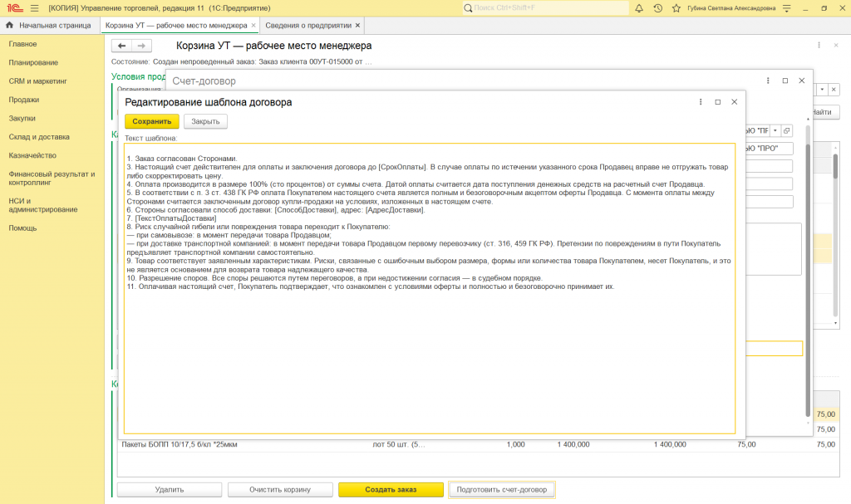Open the Планирование section
Viewport: 851px width, 504px height.
(x=33, y=62)
